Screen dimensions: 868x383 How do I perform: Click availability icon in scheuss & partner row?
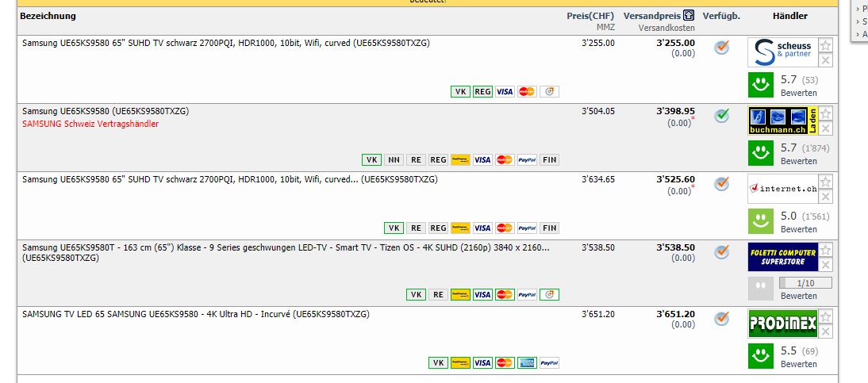(x=721, y=48)
